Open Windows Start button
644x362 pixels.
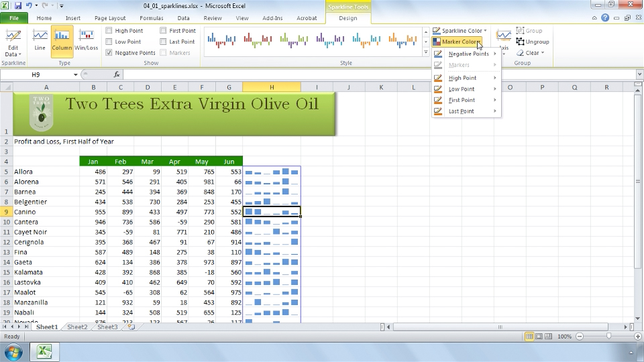pyautogui.click(x=13, y=352)
